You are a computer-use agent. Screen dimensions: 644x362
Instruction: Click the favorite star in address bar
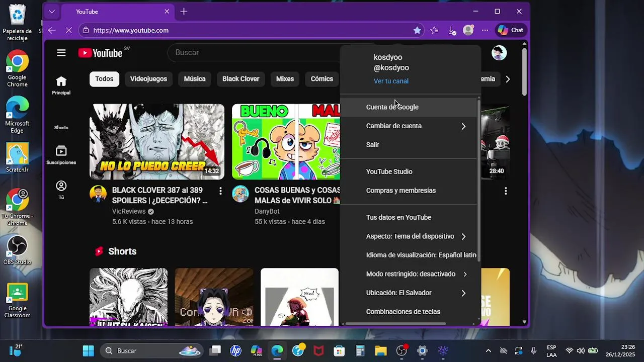pos(417,30)
